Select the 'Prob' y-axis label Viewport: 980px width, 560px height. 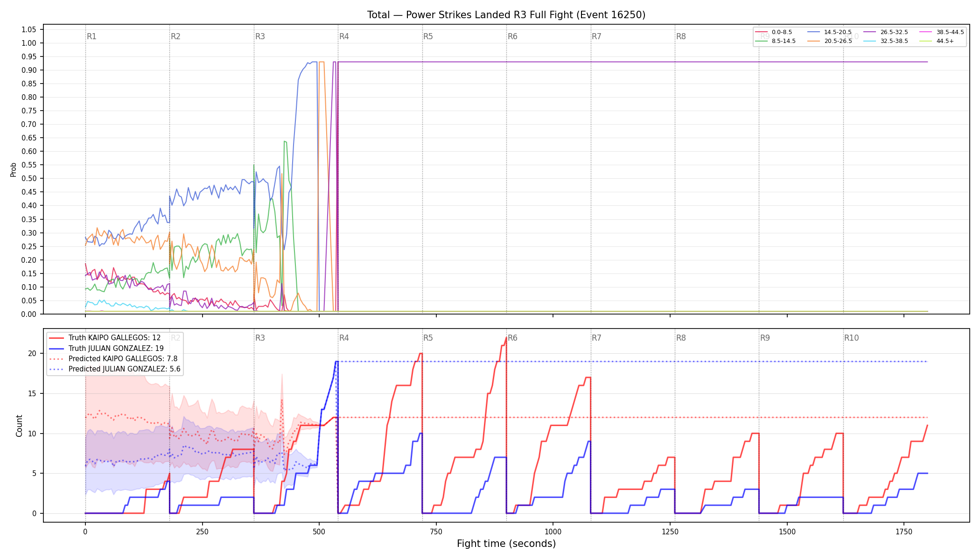tap(14, 169)
